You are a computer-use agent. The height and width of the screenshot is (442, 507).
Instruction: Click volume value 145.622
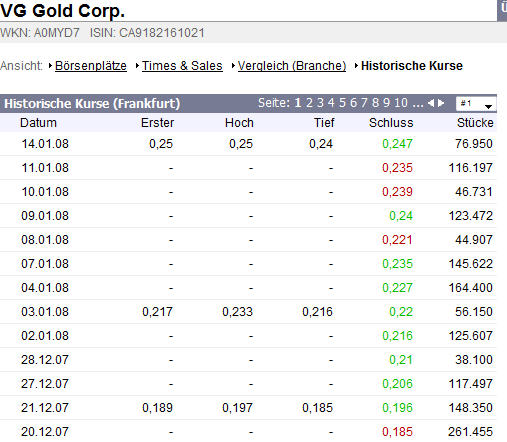point(471,264)
